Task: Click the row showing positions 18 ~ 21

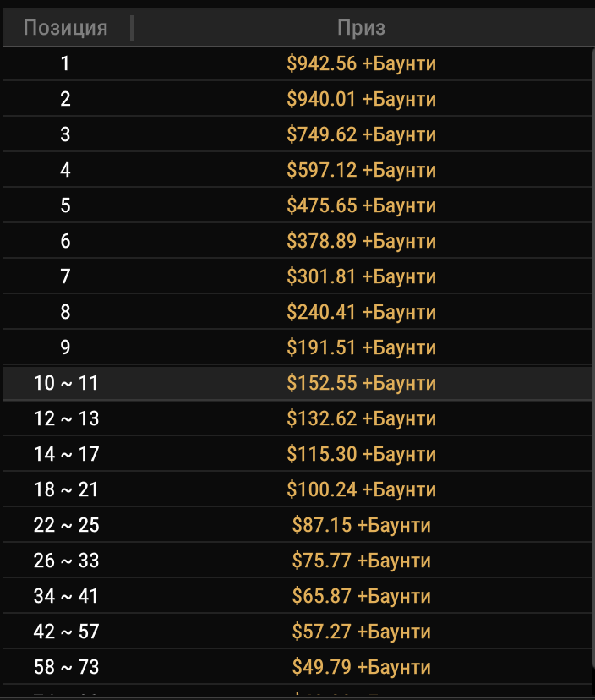Action: tap(297, 489)
